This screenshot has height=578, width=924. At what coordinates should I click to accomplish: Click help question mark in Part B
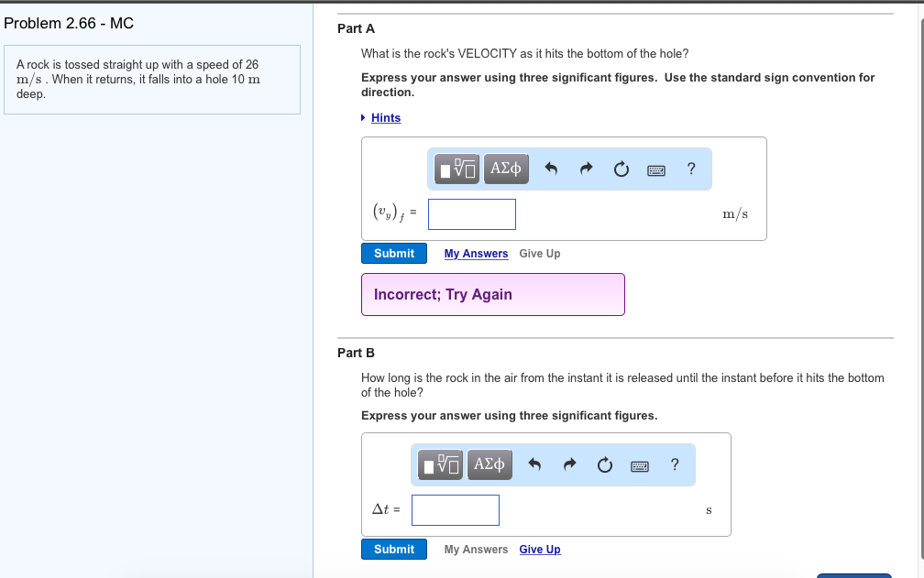675,465
